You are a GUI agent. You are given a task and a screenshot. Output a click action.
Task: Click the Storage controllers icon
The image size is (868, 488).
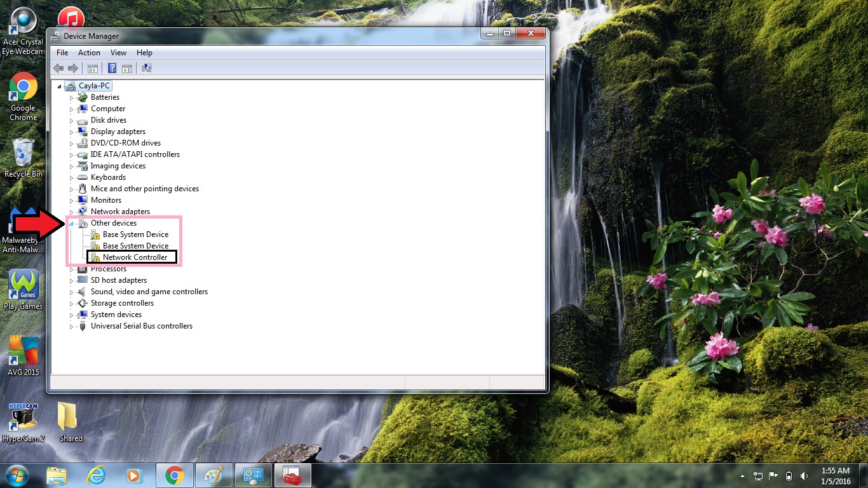tap(82, 303)
